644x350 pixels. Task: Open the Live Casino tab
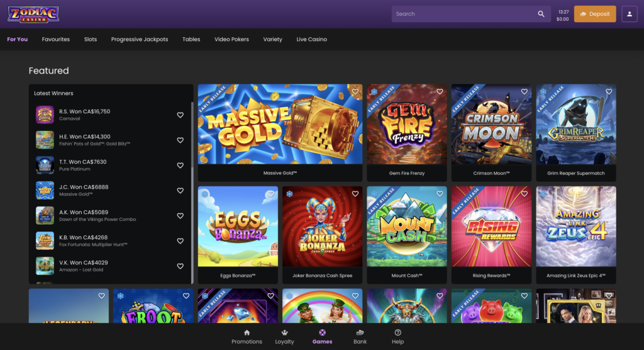click(312, 40)
